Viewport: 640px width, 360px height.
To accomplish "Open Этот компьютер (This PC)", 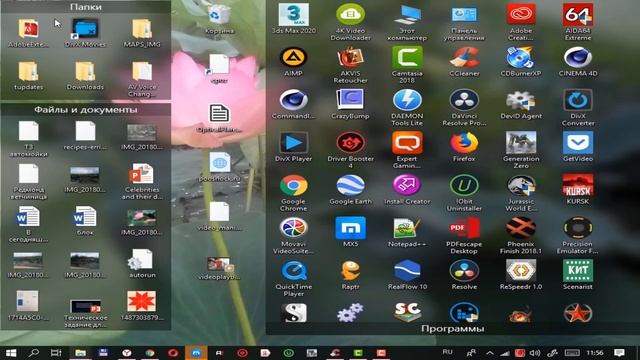I will (407, 15).
